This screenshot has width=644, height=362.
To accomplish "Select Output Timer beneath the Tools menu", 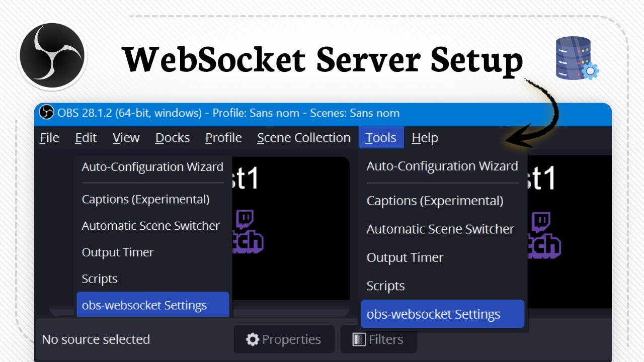I will [x=405, y=257].
